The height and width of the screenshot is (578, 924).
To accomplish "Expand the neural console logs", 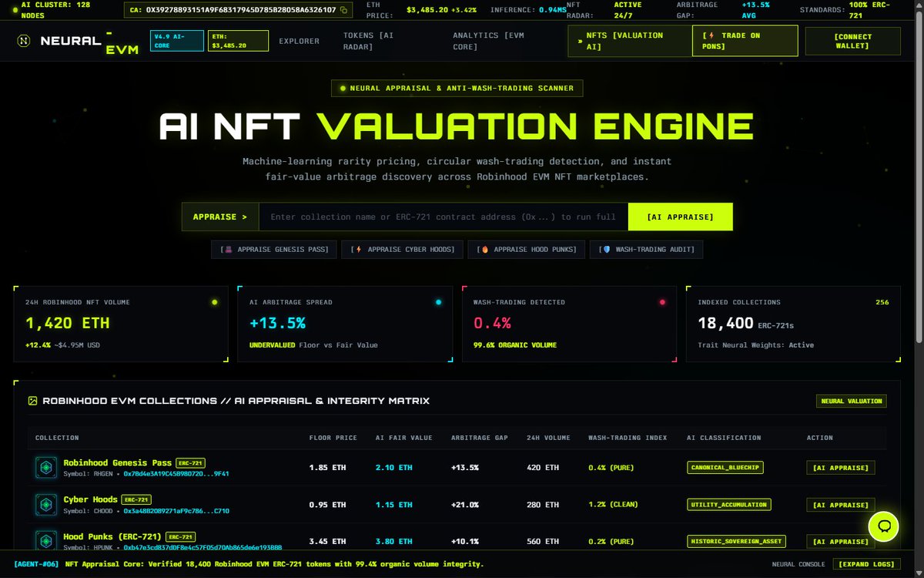I will tap(866, 564).
